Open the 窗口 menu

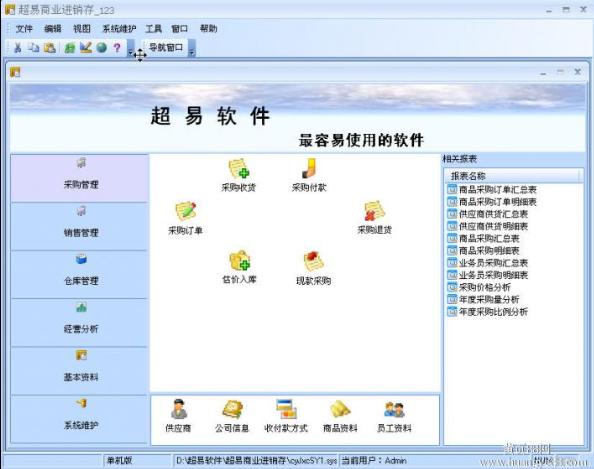pyautogui.click(x=180, y=28)
